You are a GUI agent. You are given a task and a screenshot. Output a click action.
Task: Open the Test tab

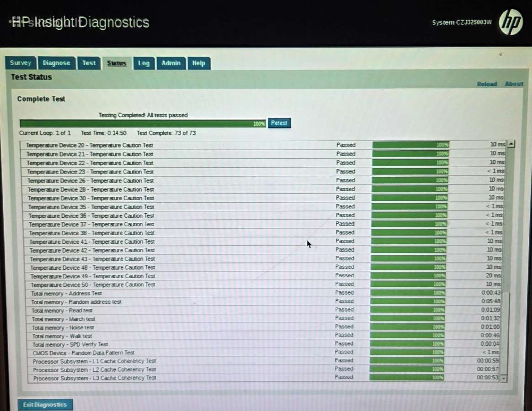89,63
